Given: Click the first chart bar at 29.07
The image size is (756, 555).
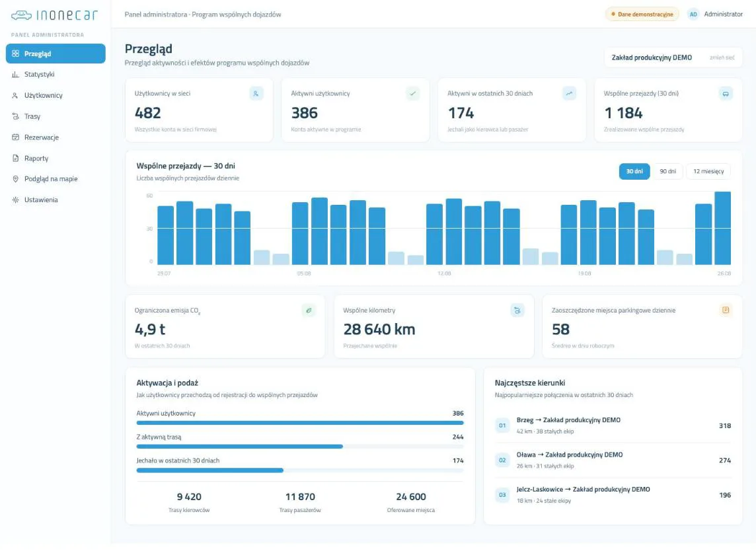Looking at the screenshot, I should pos(165,235).
